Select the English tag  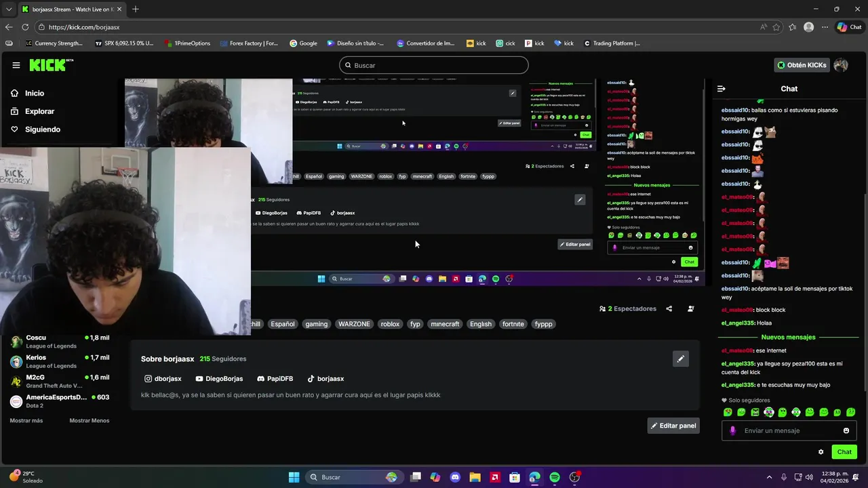coord(481,324)
